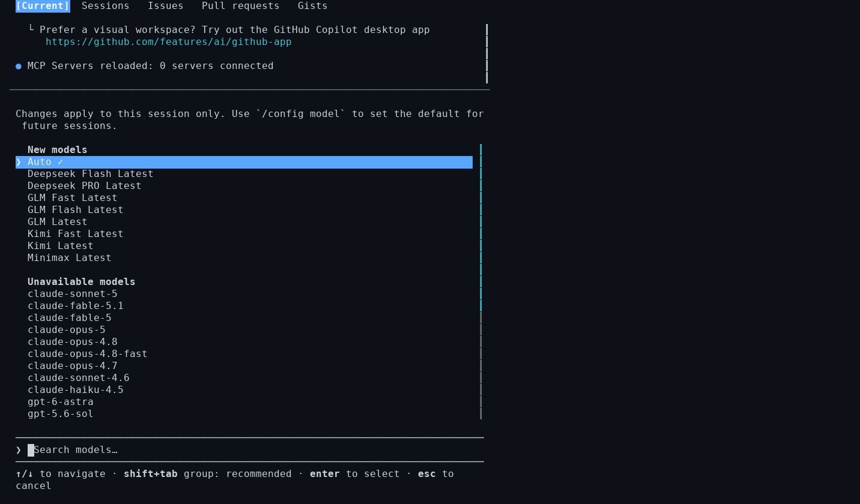Click the Unavailable models group header
Screen dimensions: 860x504
click(x=82, y=282)
